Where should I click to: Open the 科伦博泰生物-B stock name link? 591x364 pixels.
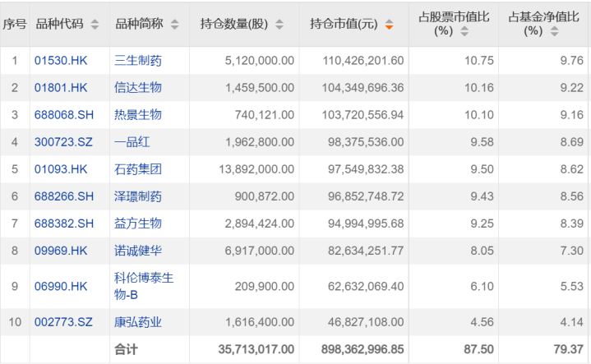coord(144,286)
